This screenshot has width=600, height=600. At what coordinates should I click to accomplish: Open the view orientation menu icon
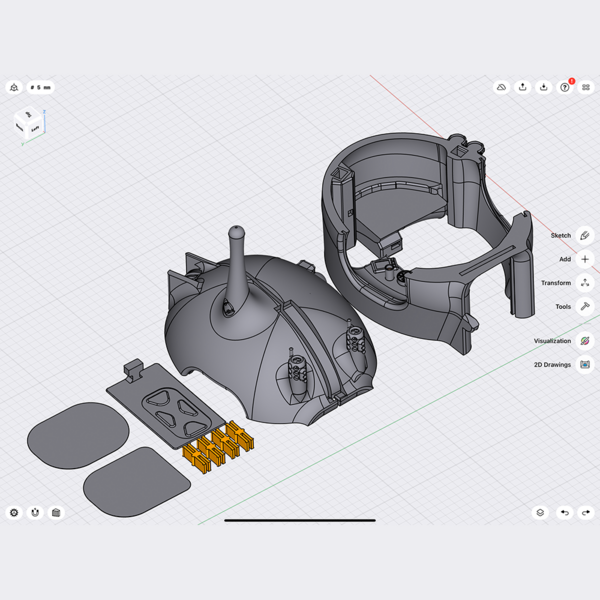point(14,88)
